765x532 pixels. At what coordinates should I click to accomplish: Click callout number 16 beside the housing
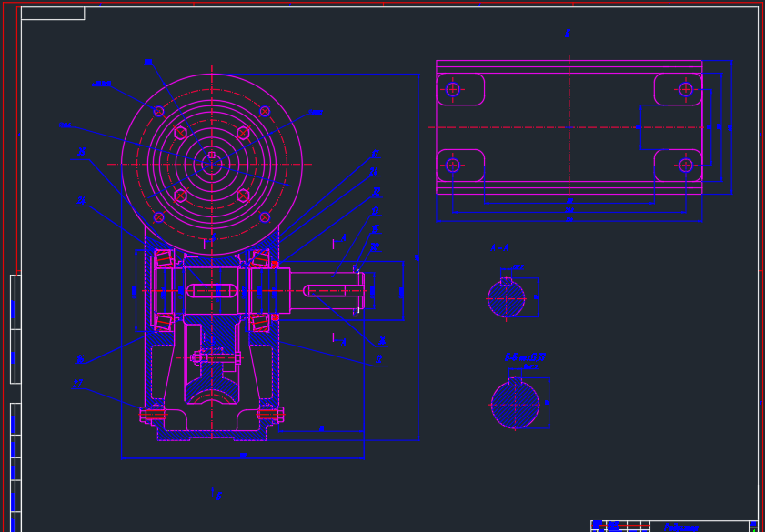click(x=80, y=359)
